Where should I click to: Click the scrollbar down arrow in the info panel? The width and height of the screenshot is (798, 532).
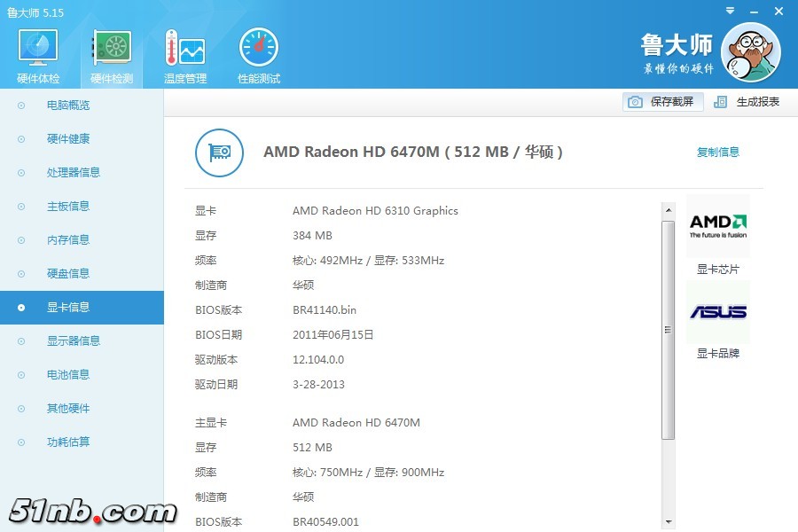(x=668, y=522)
